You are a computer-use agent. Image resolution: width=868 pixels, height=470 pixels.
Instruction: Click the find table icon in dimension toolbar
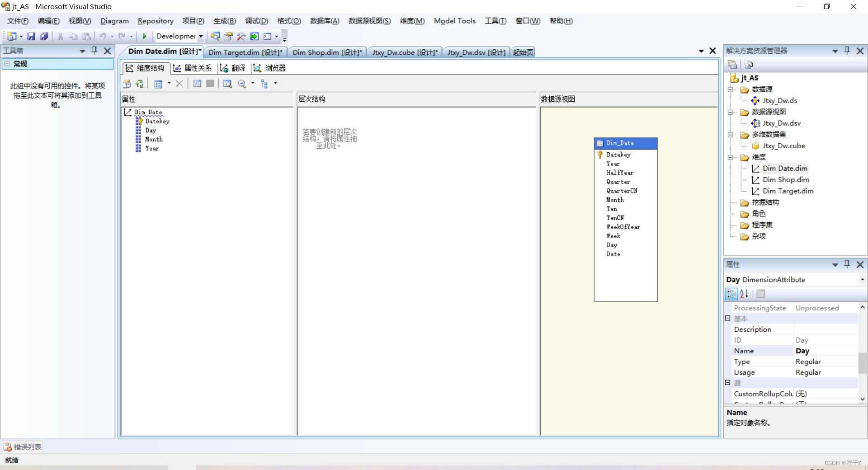[227, 84]
